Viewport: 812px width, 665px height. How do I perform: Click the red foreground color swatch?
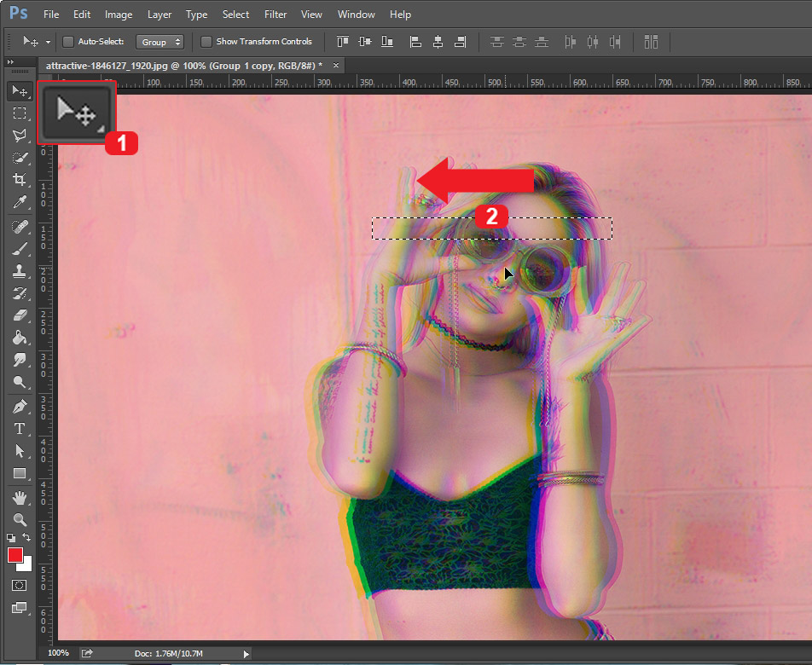(15, 555)
